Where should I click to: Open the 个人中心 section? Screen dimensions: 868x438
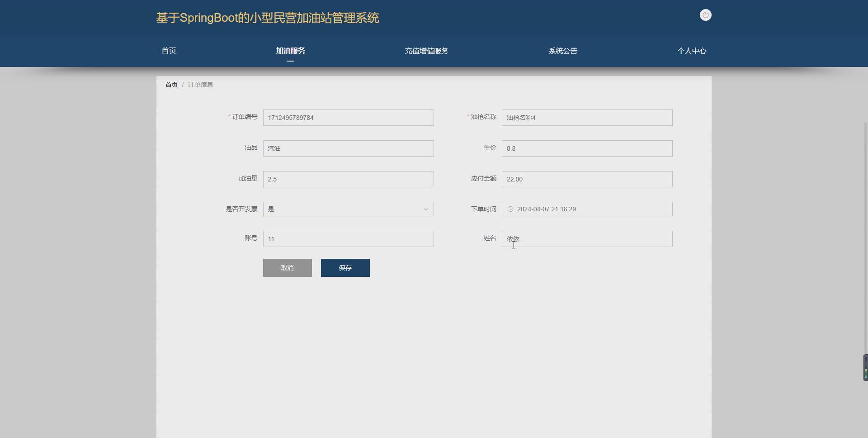(692, 51)
